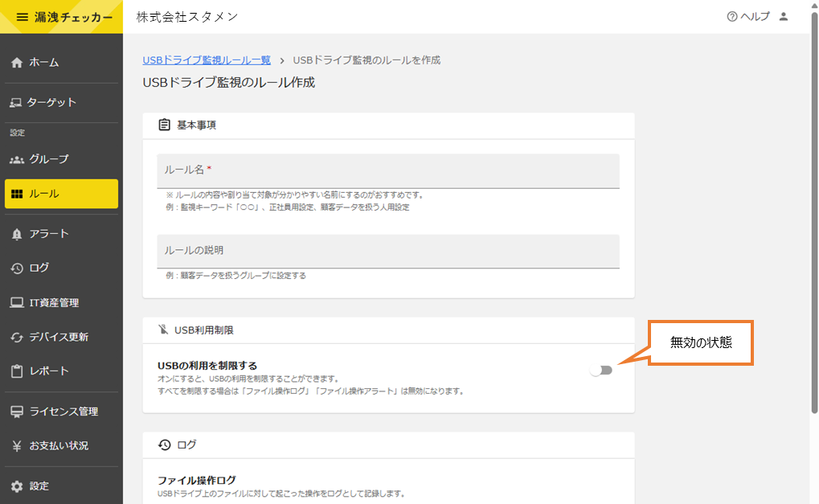The image size is (819, 504).
Task: Click the IT資産管理 laptop icon
Action: click(17, 302)
